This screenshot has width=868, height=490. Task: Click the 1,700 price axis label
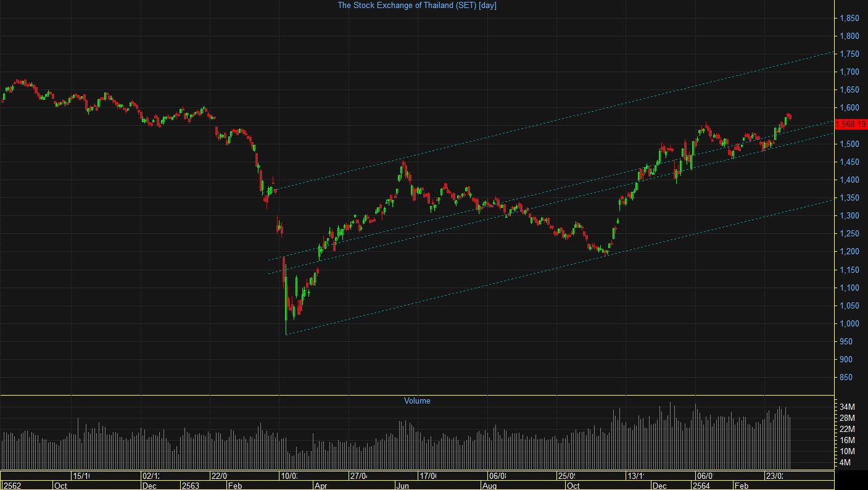coord(849,72)
